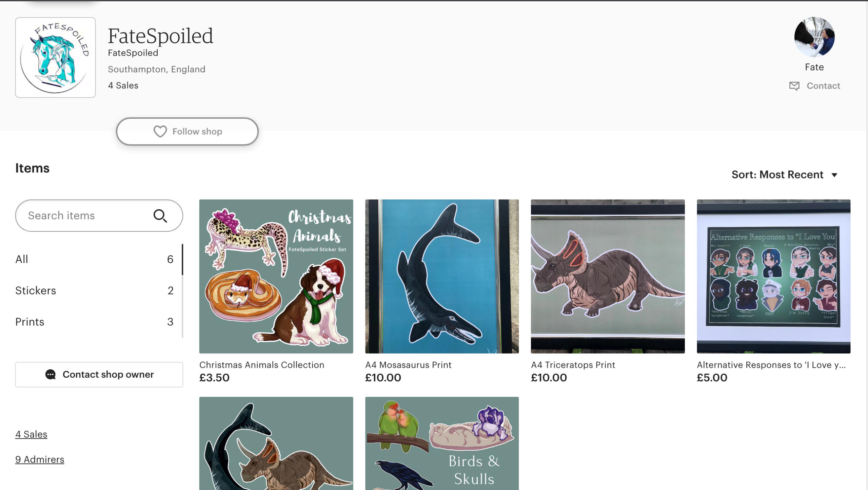View the A4 Mosasaurus Print image
This screenshot has height=490, width=868.
point(442,276)
